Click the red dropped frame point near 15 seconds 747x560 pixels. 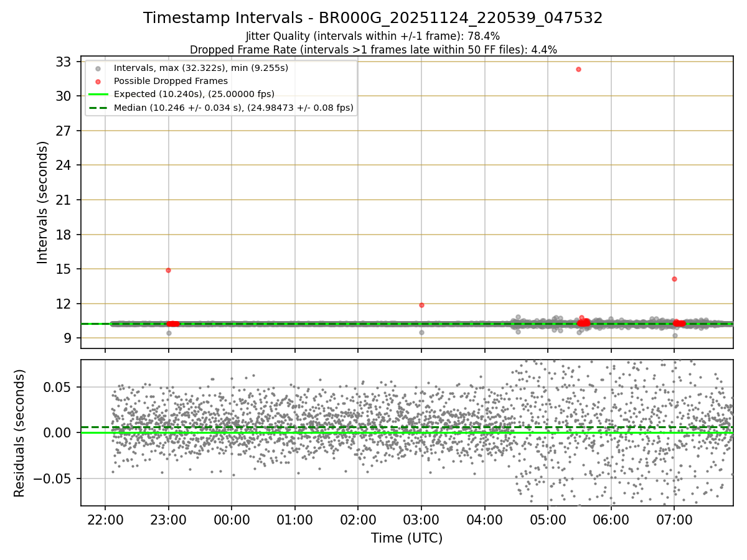point(168,270)
